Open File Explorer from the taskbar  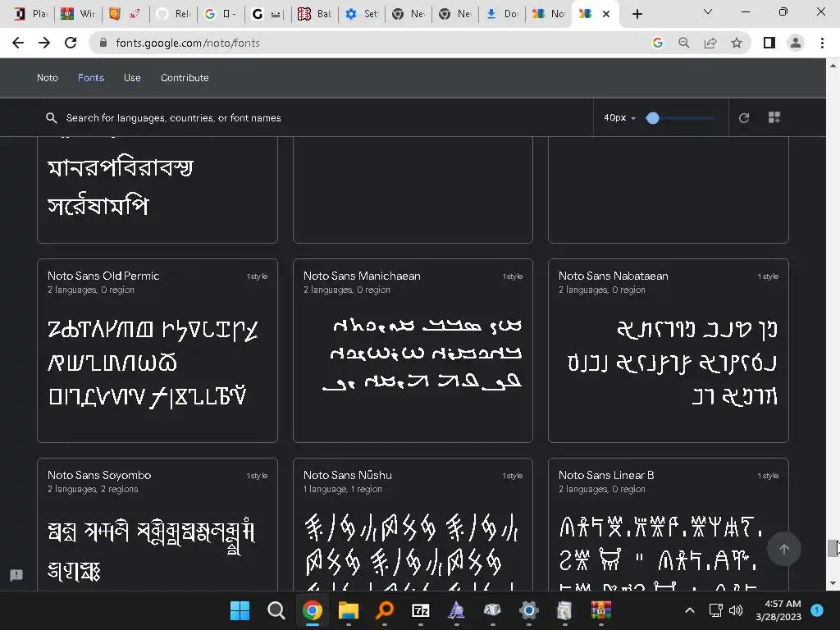(x=348, y=610)
